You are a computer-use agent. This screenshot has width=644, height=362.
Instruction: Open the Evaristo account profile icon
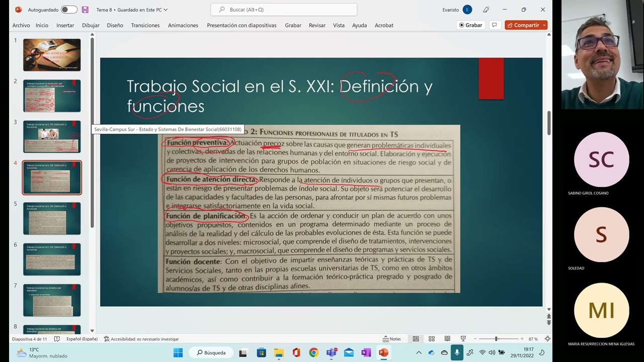coord(467,10)
